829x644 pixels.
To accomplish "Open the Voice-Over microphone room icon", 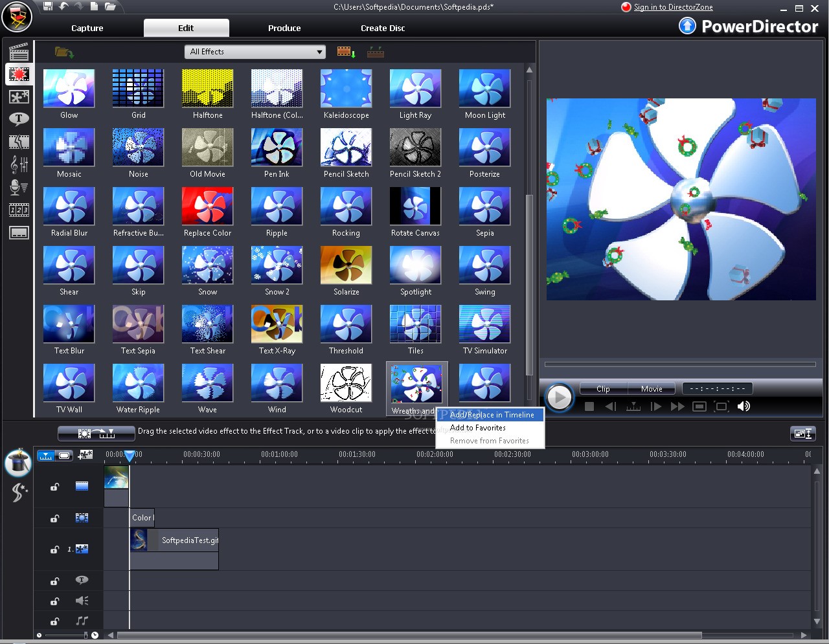I will pos(19,187).
